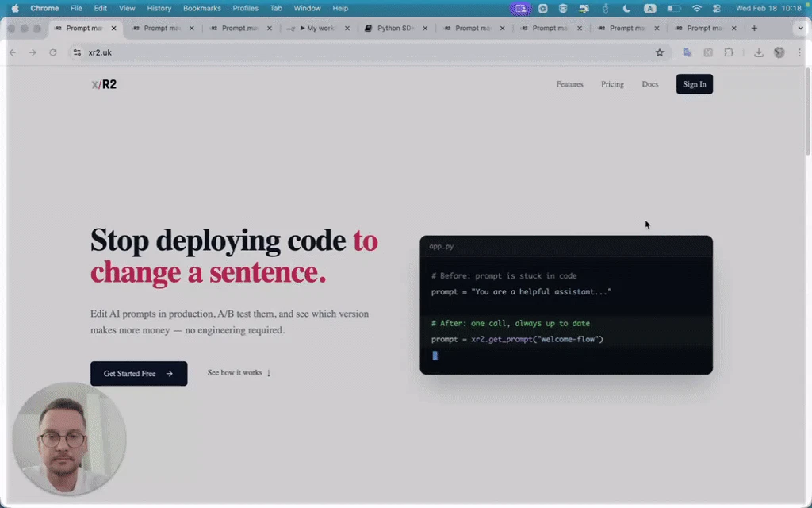This screenshot has width=812, height=508.
Task: Click the 'Edit AI prompts in production' paragraph
Action: pos(229,322)
